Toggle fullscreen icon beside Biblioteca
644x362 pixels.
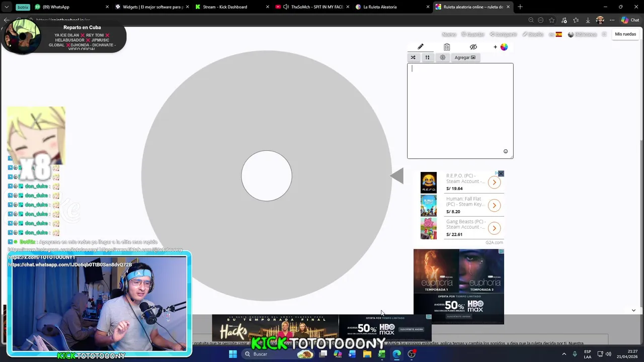(604, 34)
